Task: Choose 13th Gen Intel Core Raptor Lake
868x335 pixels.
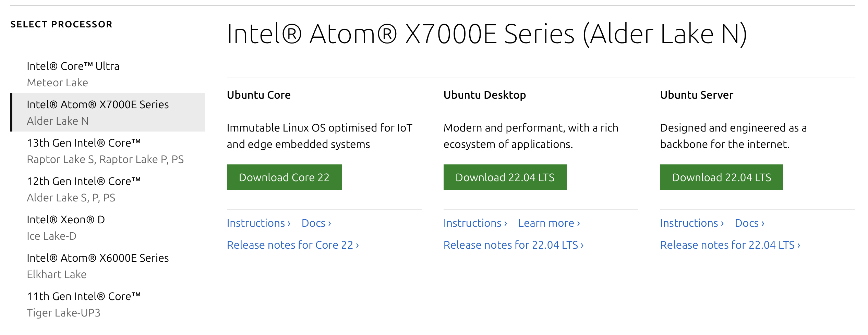Action: coord(105,151)
